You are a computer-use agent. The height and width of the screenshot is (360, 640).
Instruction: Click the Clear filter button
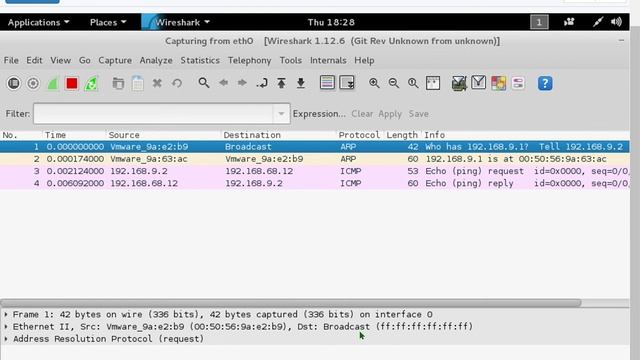(x=362, y=114)
